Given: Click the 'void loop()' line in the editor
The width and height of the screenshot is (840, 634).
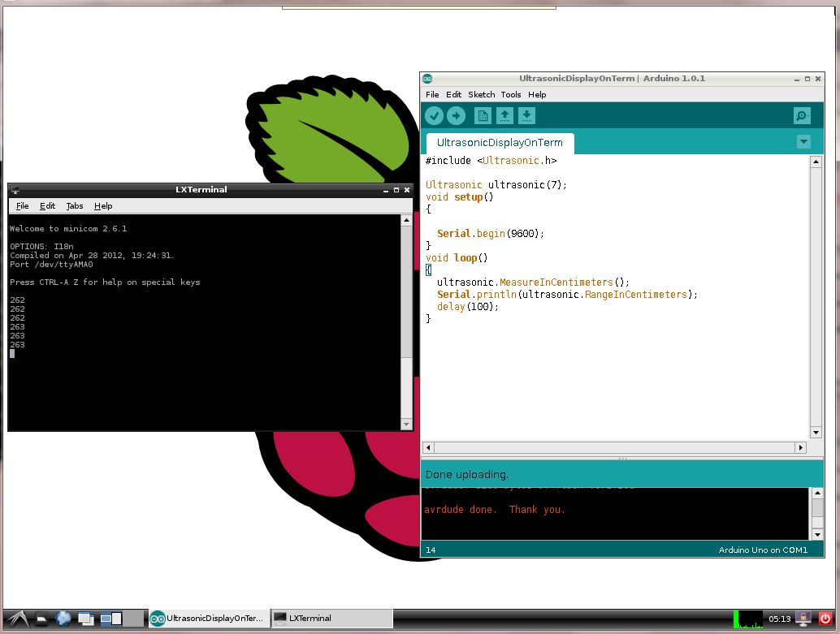Looking at the screenshot, I should pos(457,258).
